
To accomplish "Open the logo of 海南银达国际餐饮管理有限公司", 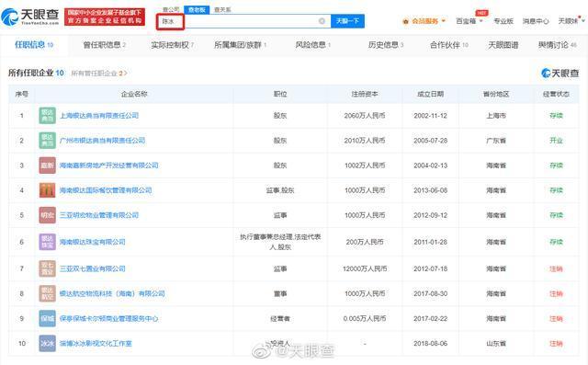I will tap(47, 190).
